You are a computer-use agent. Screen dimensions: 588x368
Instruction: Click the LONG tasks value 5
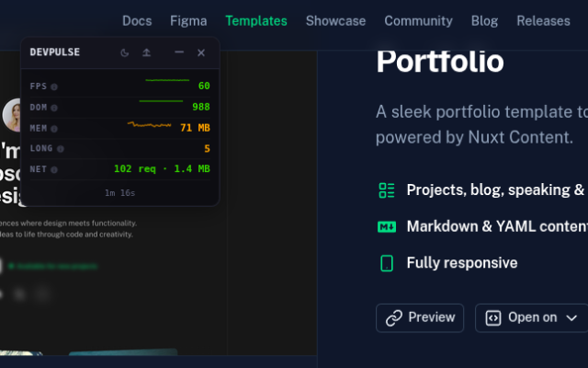(x=207, y=149)
